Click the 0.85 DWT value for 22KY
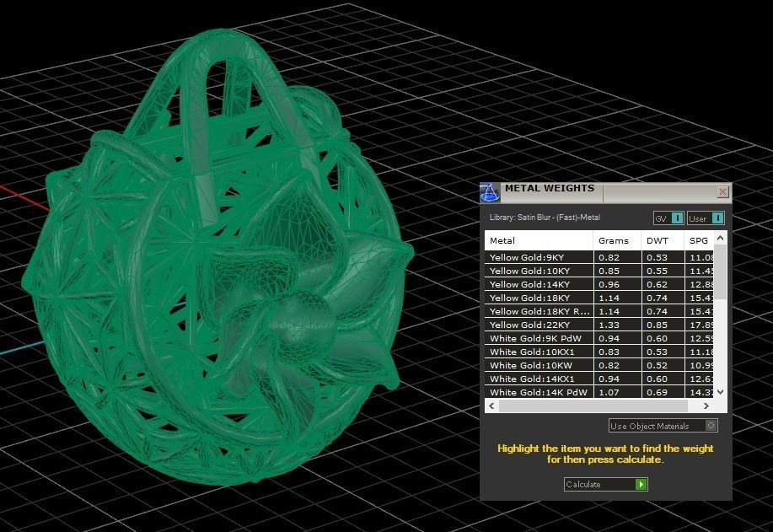The width and height of the screenshot is (773, 532). (658, 325)
